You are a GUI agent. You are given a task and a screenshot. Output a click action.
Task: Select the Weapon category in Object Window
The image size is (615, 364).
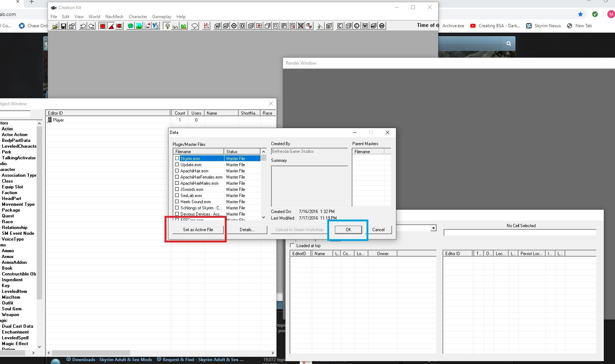[x=11, y=315]
